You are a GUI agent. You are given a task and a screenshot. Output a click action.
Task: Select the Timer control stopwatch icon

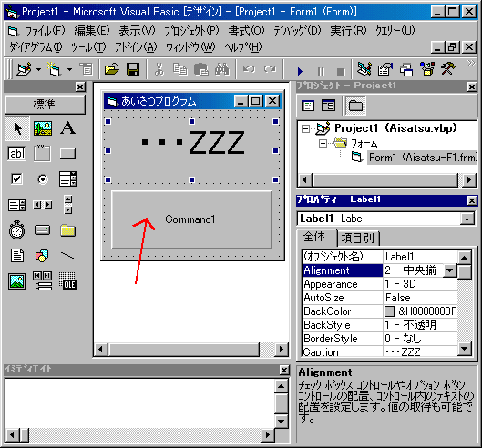[x=17, y=229]
